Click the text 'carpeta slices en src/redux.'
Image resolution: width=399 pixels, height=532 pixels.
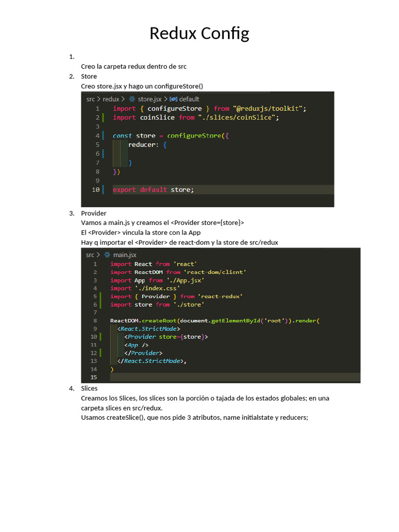click(122, 408)
